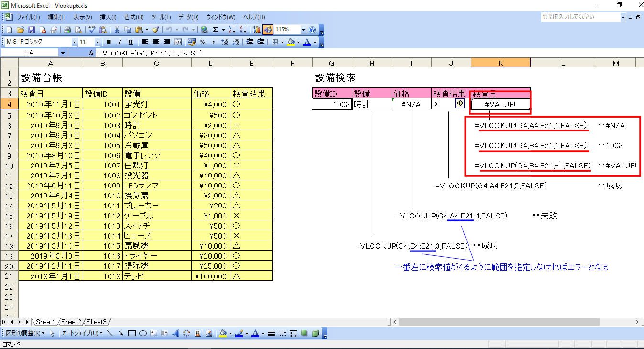
Task: Expand the Borders dropdown arrow
Action: point(282,42)
